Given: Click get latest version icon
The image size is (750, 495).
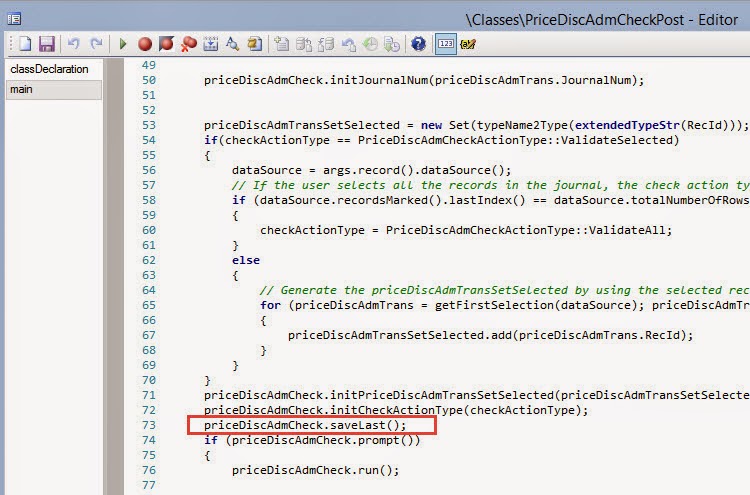Looking at the screenshot, I should [392, 44].
